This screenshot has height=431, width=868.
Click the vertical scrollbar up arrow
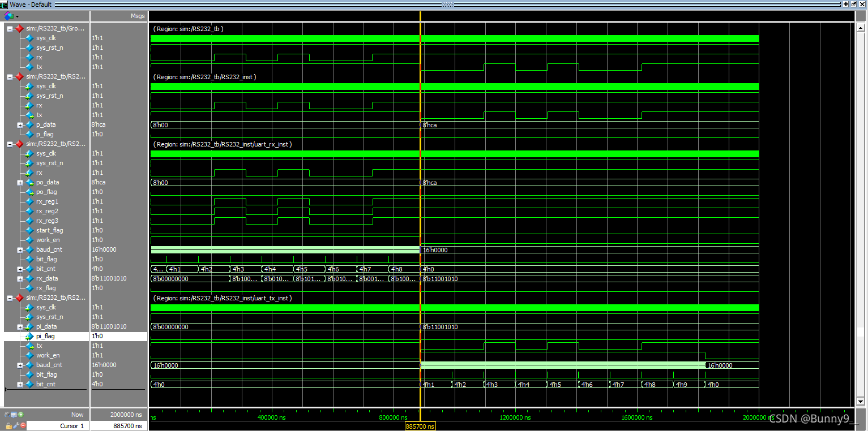pos(861,27)
